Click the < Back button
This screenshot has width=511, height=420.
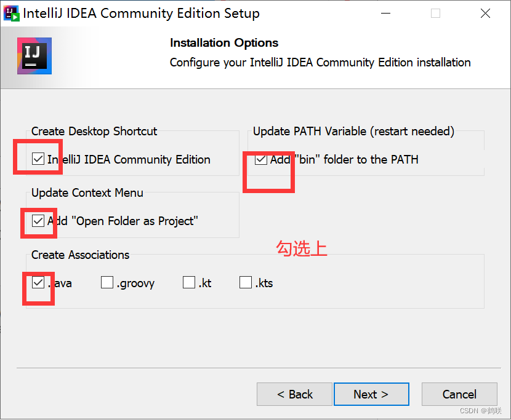[294, 394]
